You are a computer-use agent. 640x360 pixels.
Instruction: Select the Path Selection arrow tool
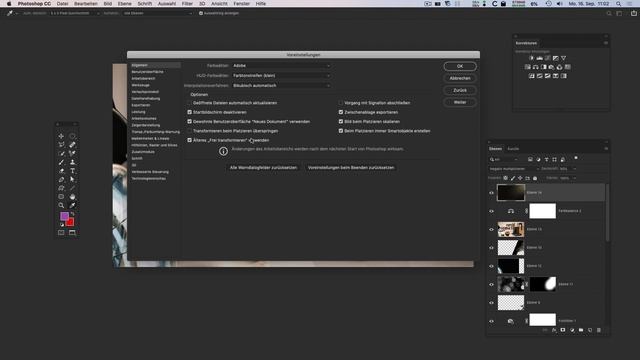[72, 179]
